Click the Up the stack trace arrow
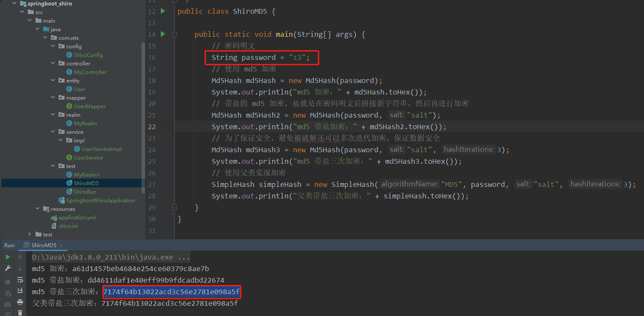The height and width of the screenshot is (316, 644). 20,257
